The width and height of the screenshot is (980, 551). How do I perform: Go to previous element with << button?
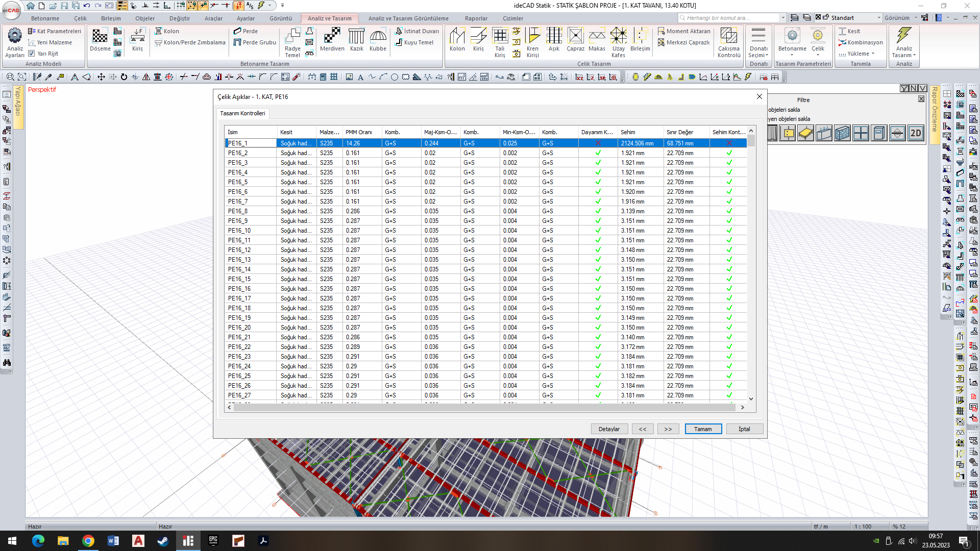643,429
